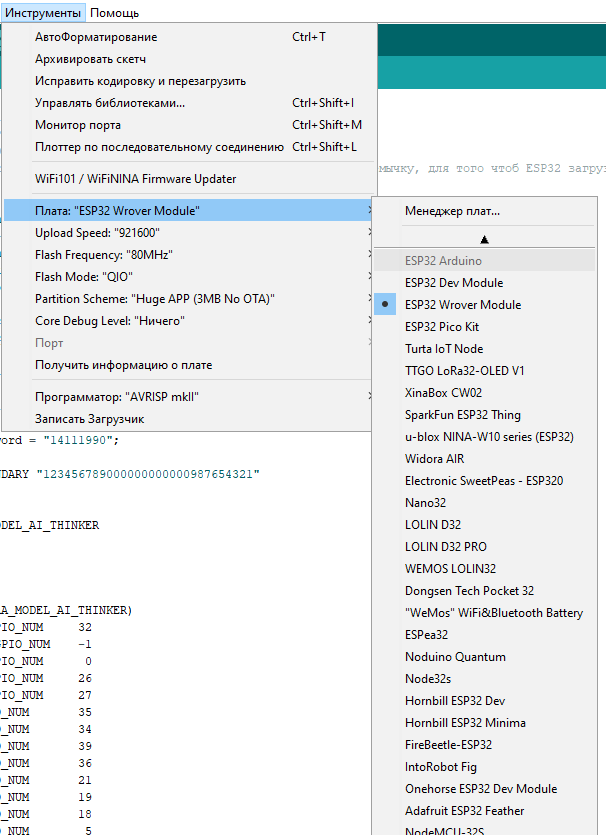The width and height of the screenshot is (606, 835).
Task: Select Hornbill ESP32 Minima board
Action: click(x=485, y=723)
